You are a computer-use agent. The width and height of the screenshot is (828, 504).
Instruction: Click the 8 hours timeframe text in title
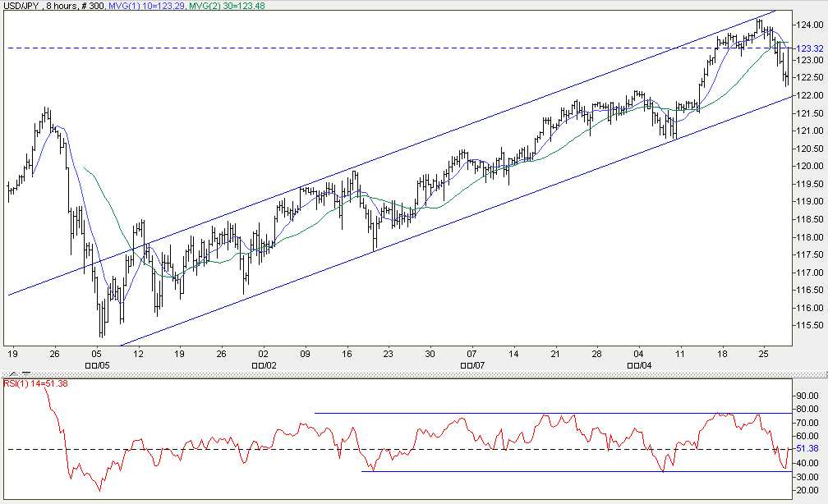(62, 6)
